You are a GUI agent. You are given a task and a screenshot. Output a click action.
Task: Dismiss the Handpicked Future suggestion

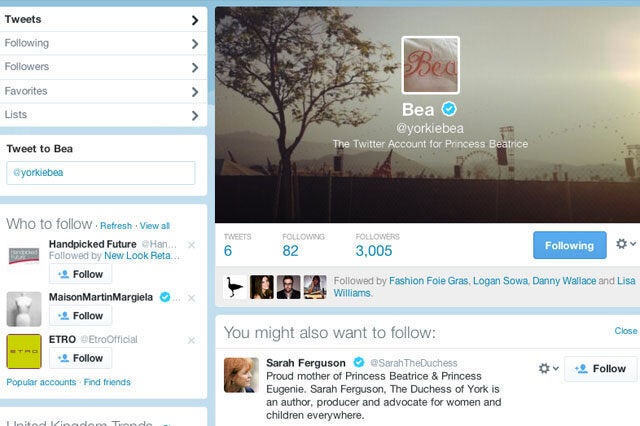coord(191,245)
